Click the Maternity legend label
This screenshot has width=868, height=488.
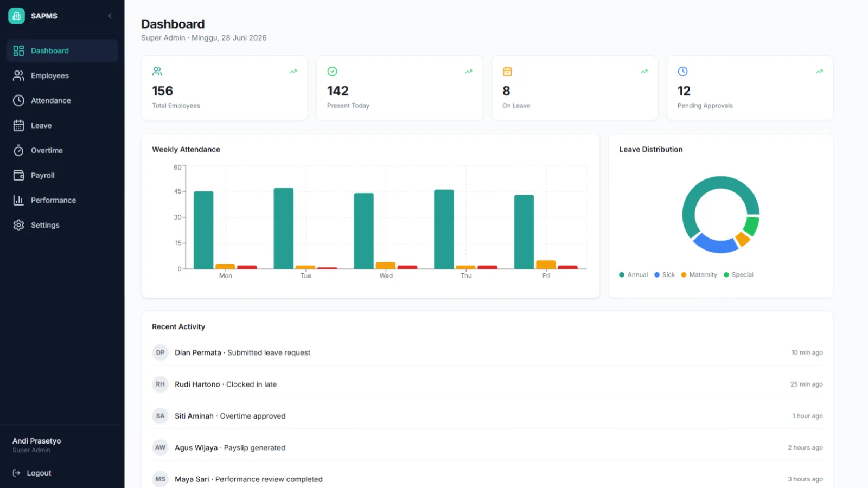[703, 275]
